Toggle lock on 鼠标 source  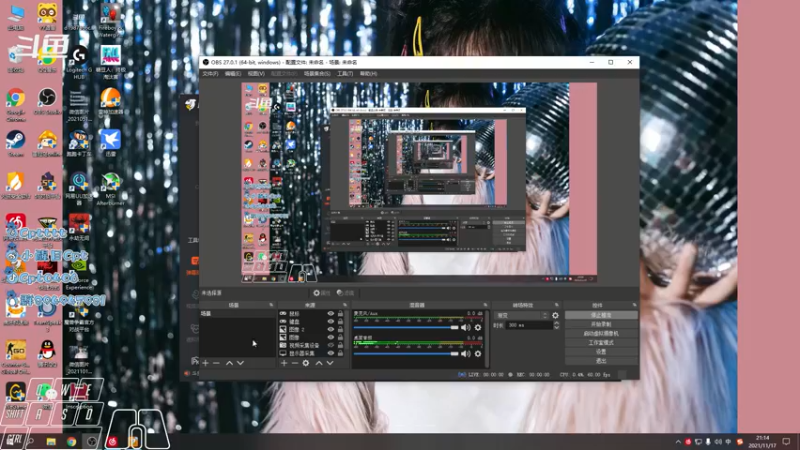point(340,314)
